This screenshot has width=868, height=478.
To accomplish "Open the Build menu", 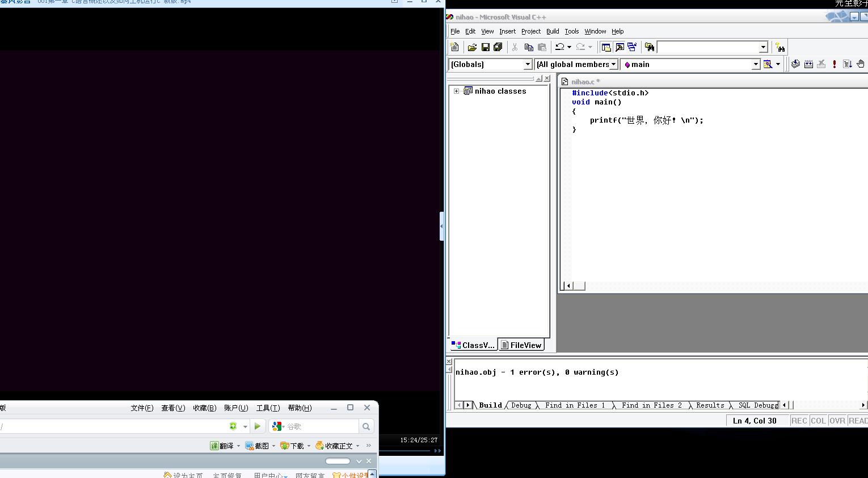I will click(x=553, y=31).
